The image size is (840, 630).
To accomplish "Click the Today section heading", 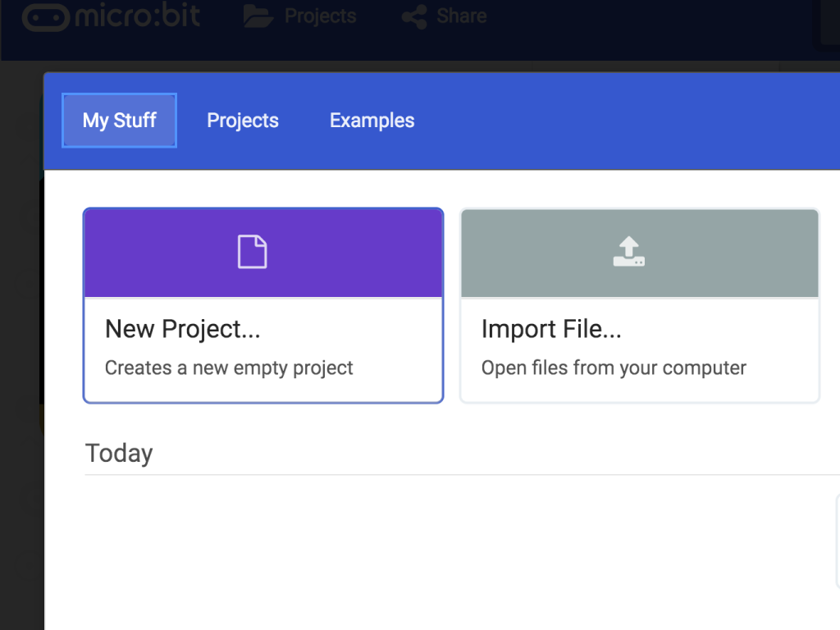I will 119,452.
